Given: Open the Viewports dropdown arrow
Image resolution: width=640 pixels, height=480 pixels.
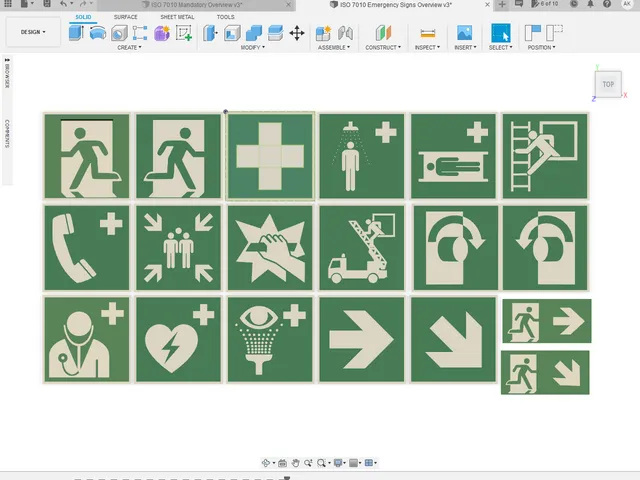Looking at the screenshot, I should [376, 463].
